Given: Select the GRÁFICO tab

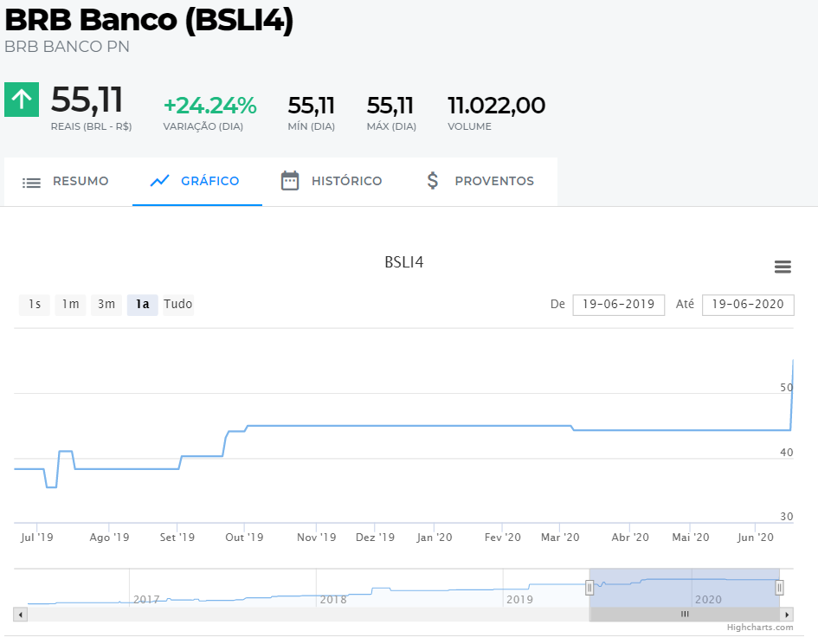Looking at the screenshot, I should point(197,181).
